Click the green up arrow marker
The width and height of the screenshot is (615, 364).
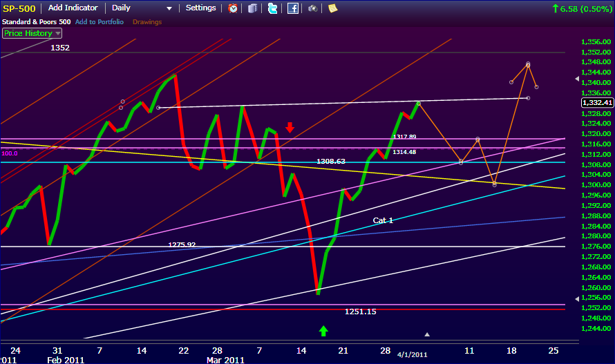pos(323,331)
